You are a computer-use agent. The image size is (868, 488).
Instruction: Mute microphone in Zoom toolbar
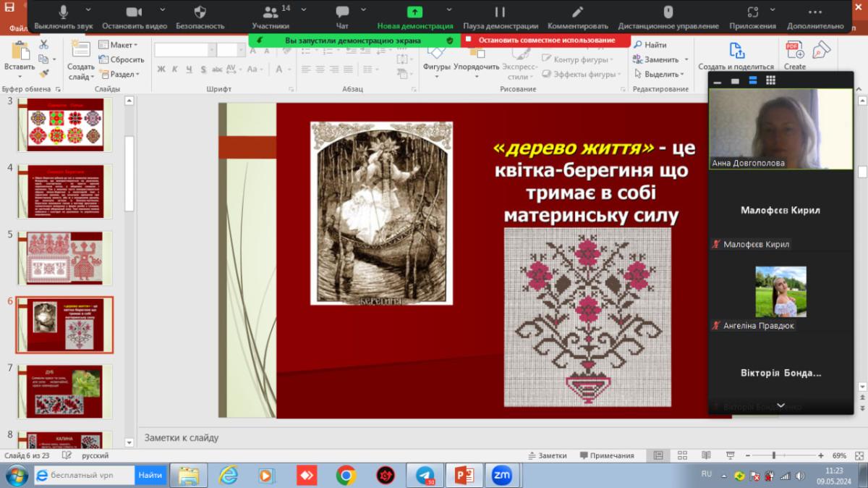(63, 12)
